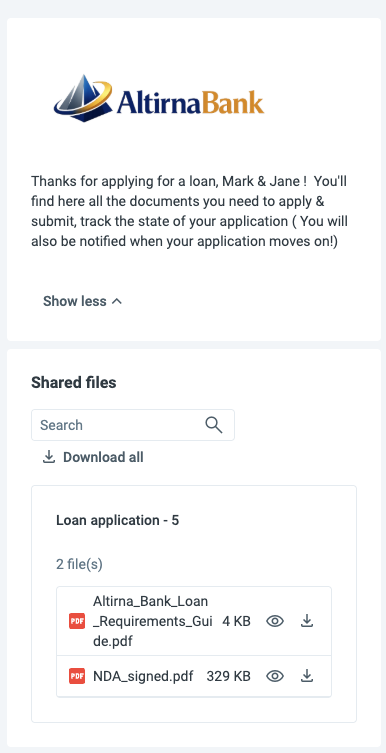
Task: Open the Altirna_Bank_Loan_Requirements_Guide.pdf file name
Action: [153, 621]
